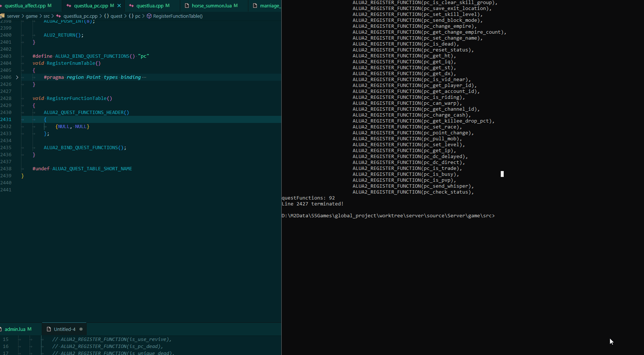Switch to admin.lua tab in lower editor
The image size is (644, 355).
(15, 329)
